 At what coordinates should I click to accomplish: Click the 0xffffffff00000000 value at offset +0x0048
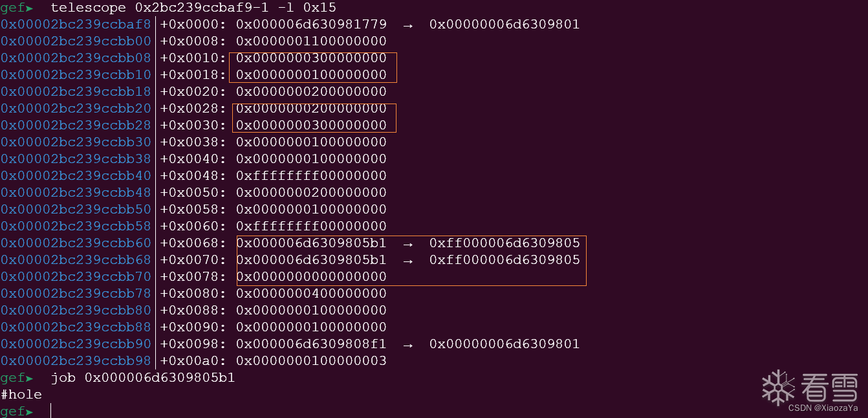click(x=311, y=176)
